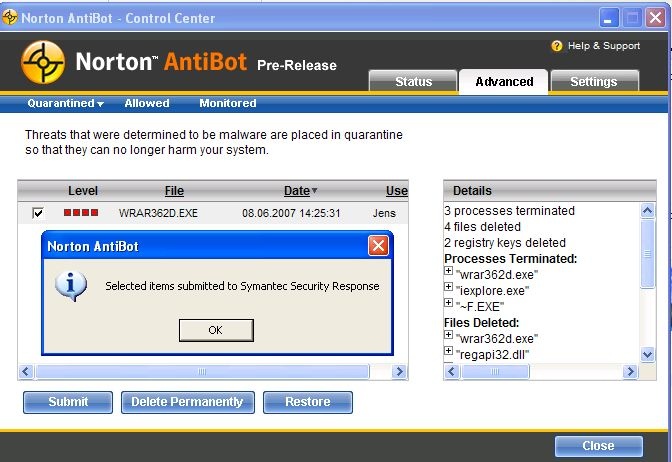Click the "3 processes terminated" line

[509, 211]
